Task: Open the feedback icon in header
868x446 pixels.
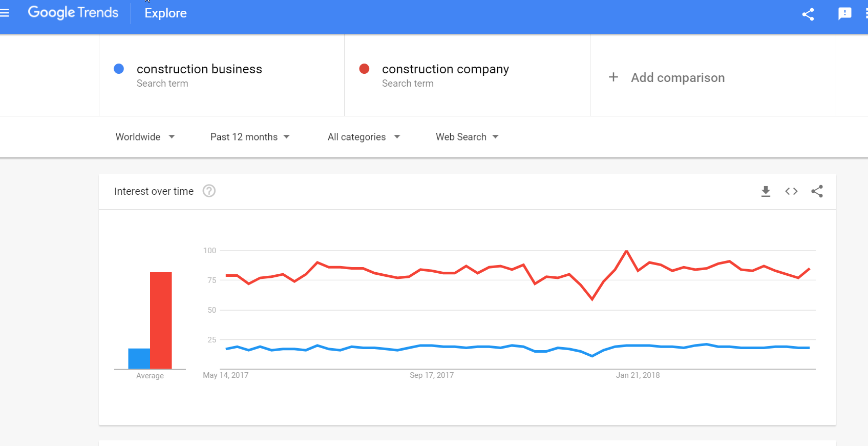Action: pos(844,14)
